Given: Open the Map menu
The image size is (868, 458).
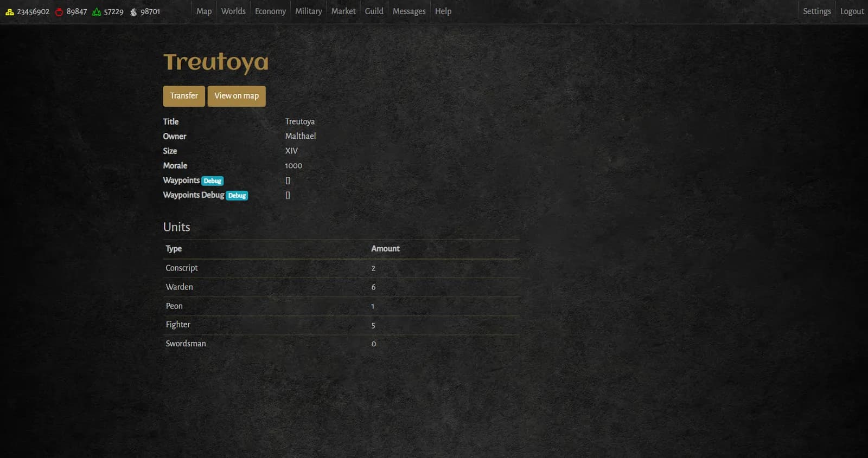Looking at the screenshot, I should tap(204, 11).
